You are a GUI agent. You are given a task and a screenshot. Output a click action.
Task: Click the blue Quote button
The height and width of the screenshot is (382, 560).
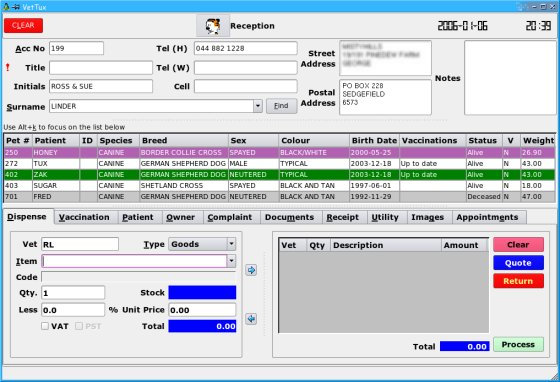tap(518, 263)
